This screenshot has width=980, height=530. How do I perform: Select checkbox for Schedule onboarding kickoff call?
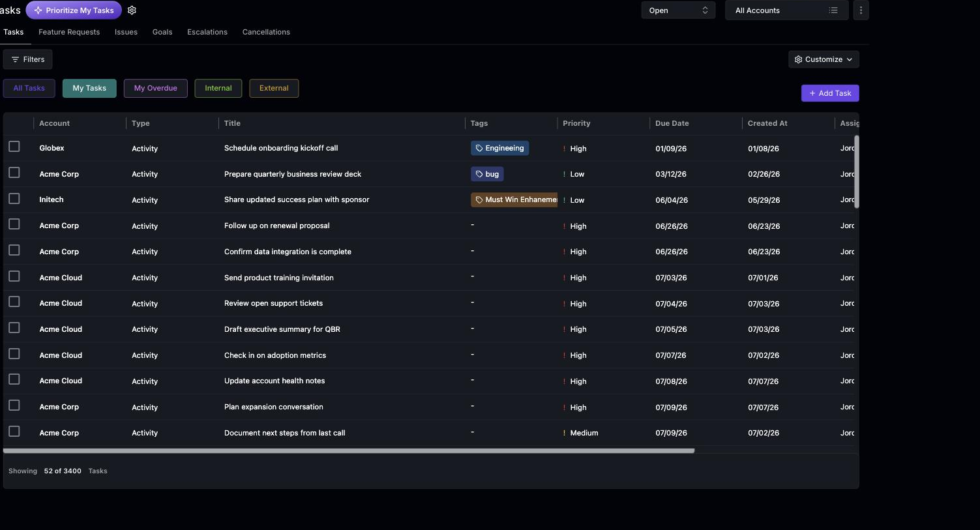(14, 147)
